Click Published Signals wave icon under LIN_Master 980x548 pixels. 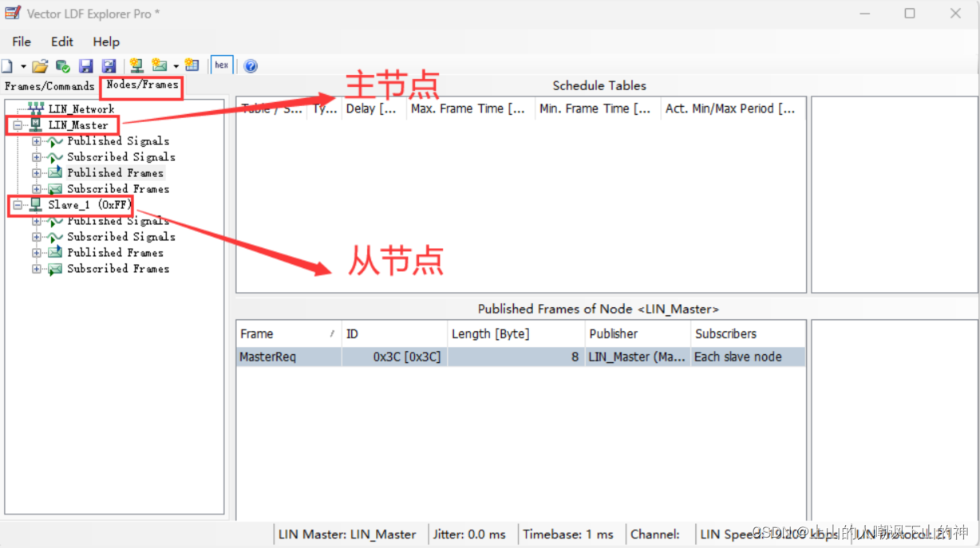[x=54, y=141]
